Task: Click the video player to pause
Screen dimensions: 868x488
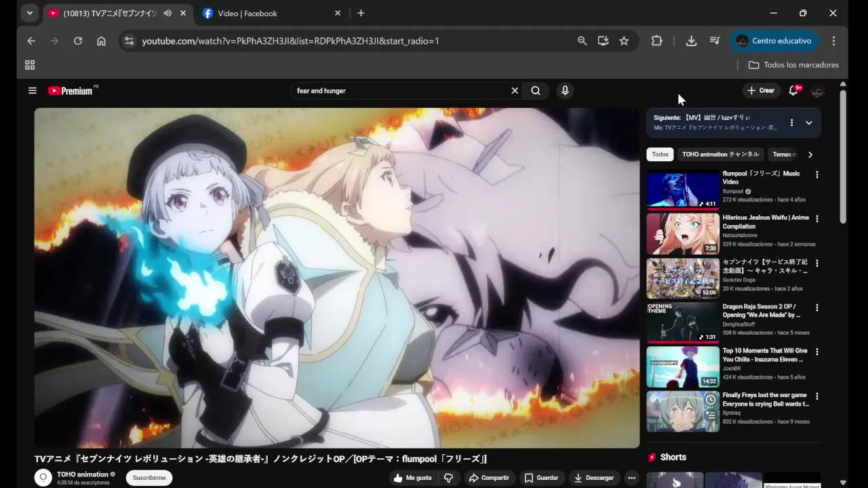Action: click(x=337, y=278)
